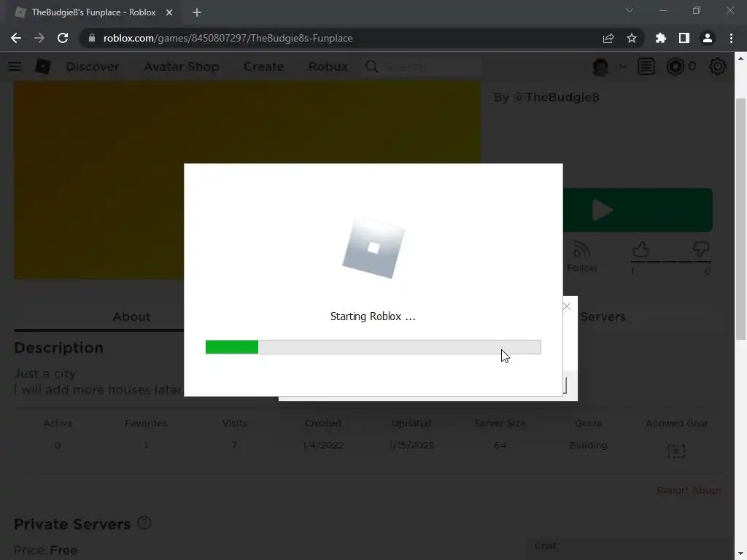Click the scrollbar down arrow
The image size is (747, 560).
[x=740, y=554]
